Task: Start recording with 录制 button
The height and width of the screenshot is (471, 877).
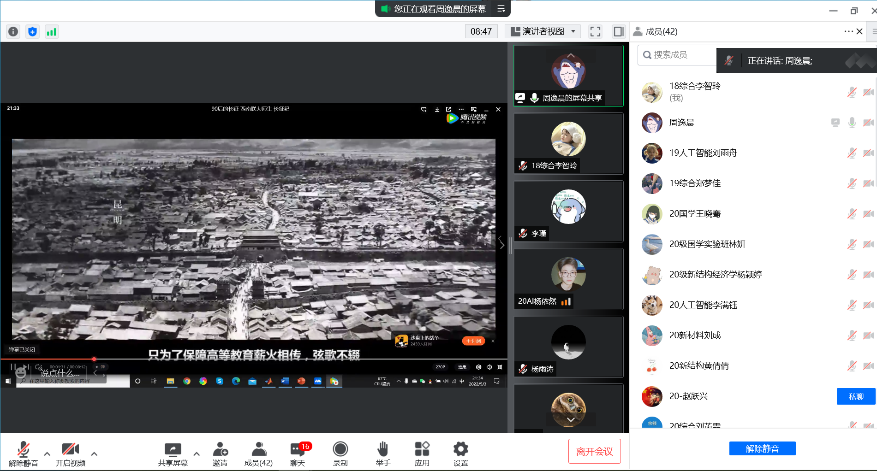Action: (x=340, y=454)
